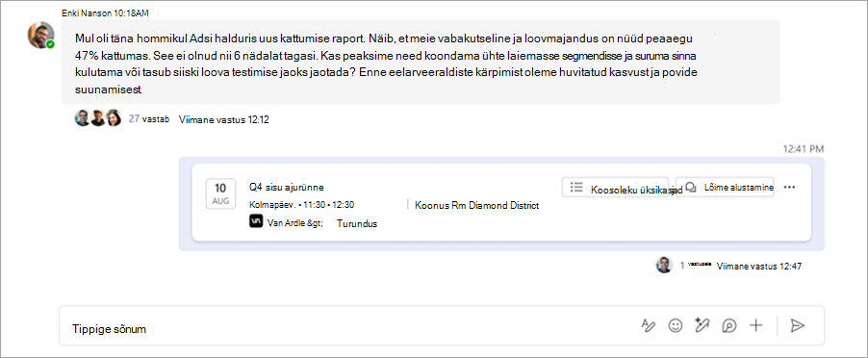Screen dimensions: 868x358
Task: Open the 27 vastab replies thread
Action: coord(149,118)
